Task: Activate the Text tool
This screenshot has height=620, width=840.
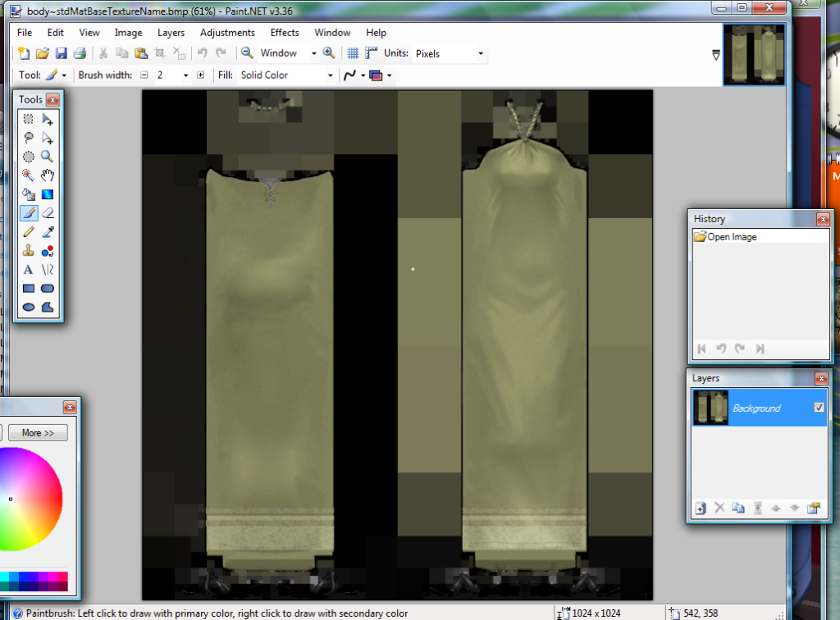Action: pyautogui.click(x=29, y=270)
